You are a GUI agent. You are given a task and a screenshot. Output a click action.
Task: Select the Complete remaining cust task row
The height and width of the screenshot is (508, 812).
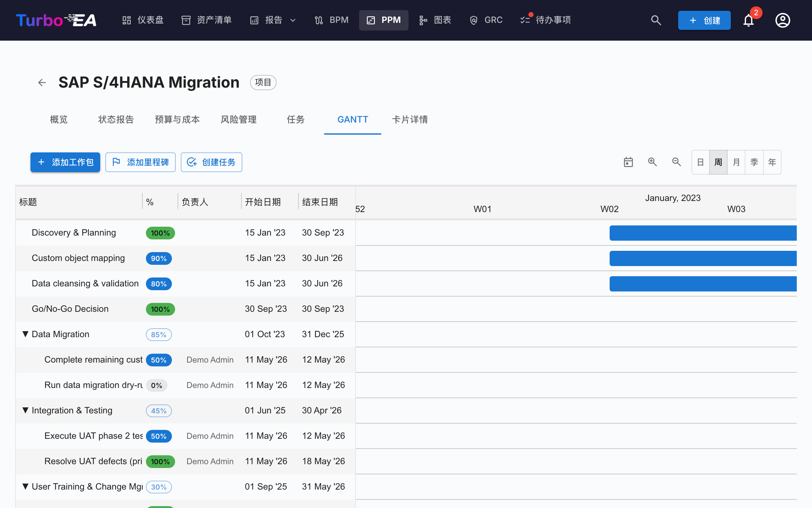[94, 359]
